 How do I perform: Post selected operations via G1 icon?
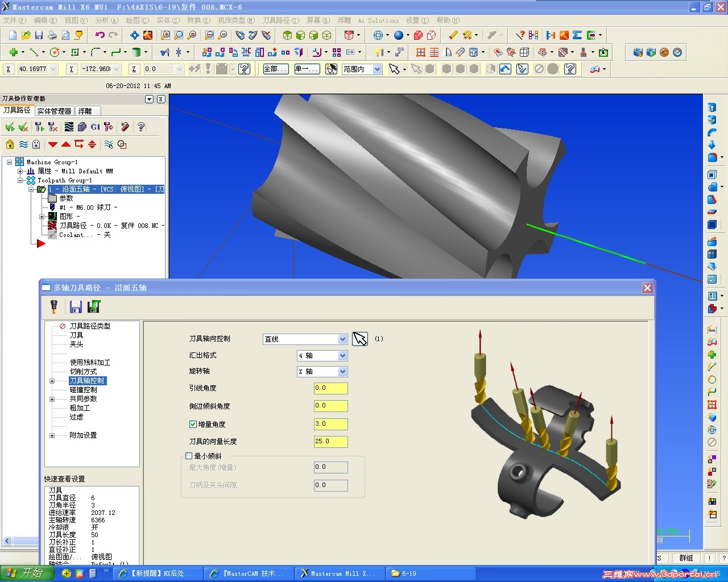[x=95, y=127]
